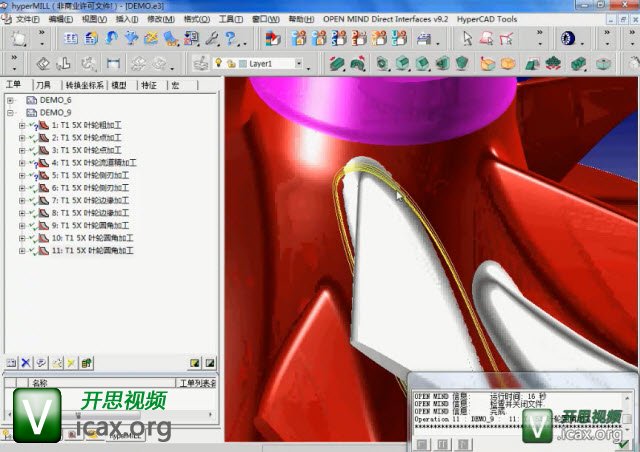Viewport: 640px width, 452px height.
Task: Click the green box with red arrow view icon
Action: tap(337, 63)
